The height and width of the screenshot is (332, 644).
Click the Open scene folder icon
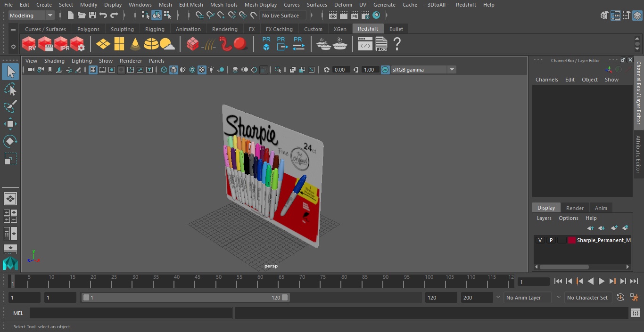[81, 16]
